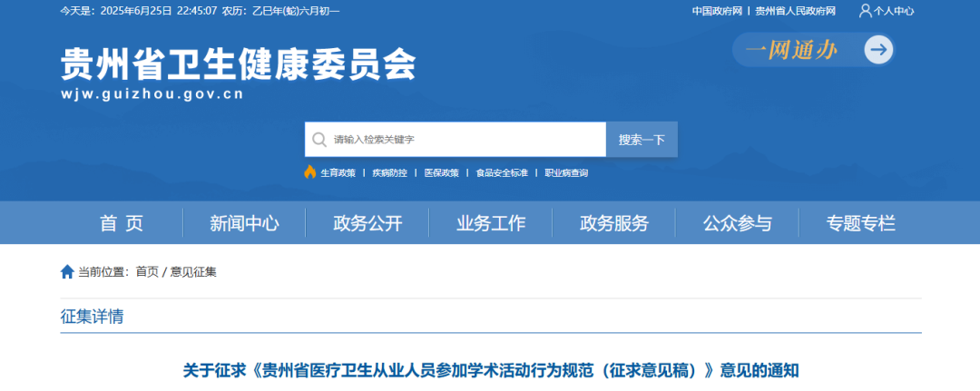Image resolution: width=980 pixels, height=391 pixels.
Task: Click the 请输入检索关键字 search field
Action: (x=455, y=140)
